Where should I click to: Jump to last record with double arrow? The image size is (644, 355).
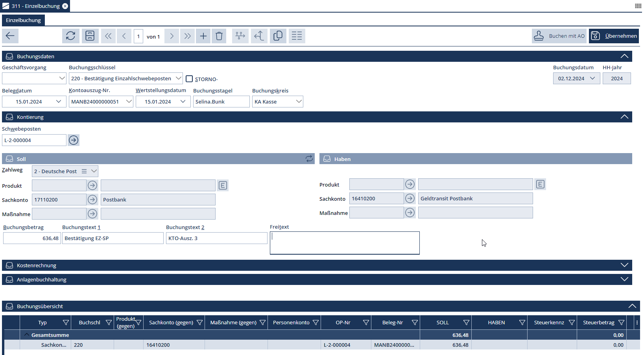pos(188,36)
